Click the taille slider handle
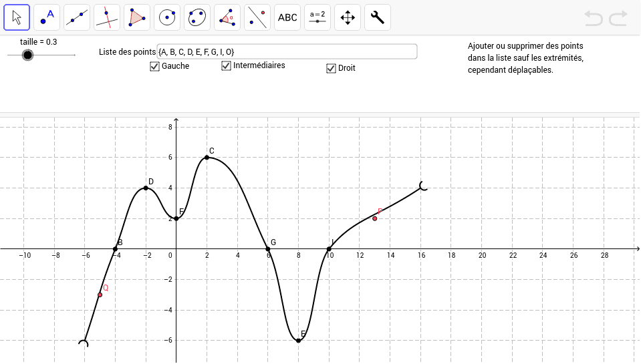Viewport: 641px width, 364px height. point(27,55)
